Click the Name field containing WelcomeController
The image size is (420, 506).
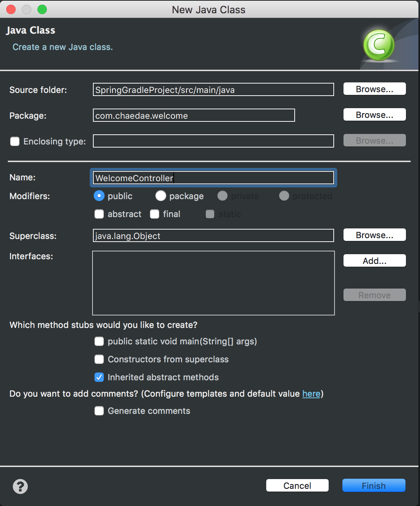pos(213,178)
